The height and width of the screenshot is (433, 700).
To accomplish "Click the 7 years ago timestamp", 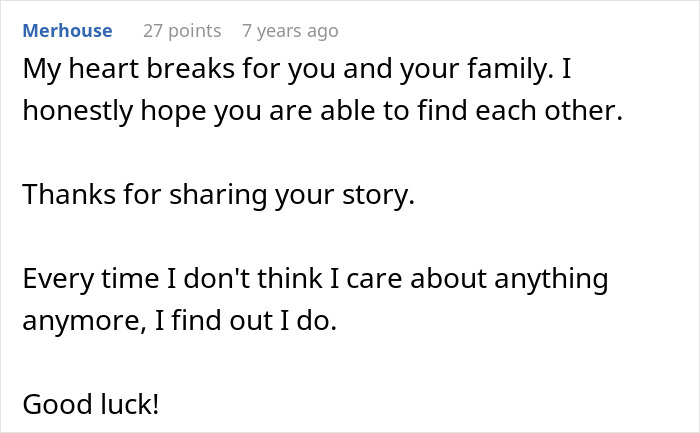I will [x=290, y=31].
